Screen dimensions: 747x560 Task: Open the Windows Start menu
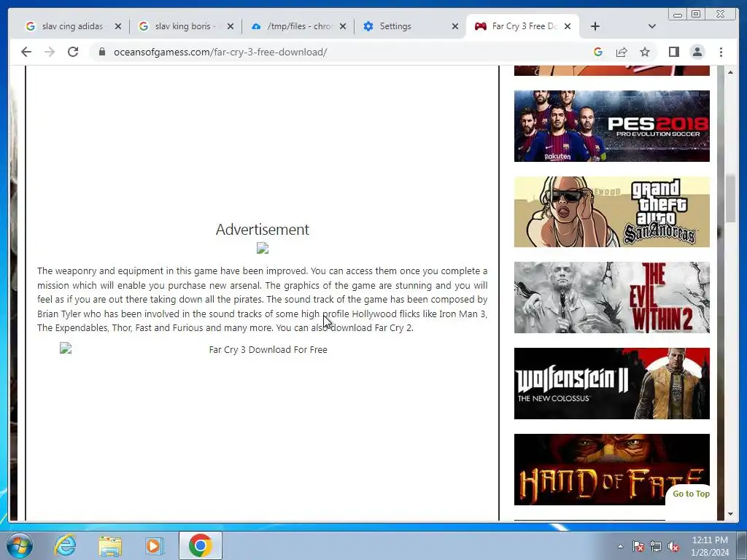pyautogui.click(x=20, y=545)
